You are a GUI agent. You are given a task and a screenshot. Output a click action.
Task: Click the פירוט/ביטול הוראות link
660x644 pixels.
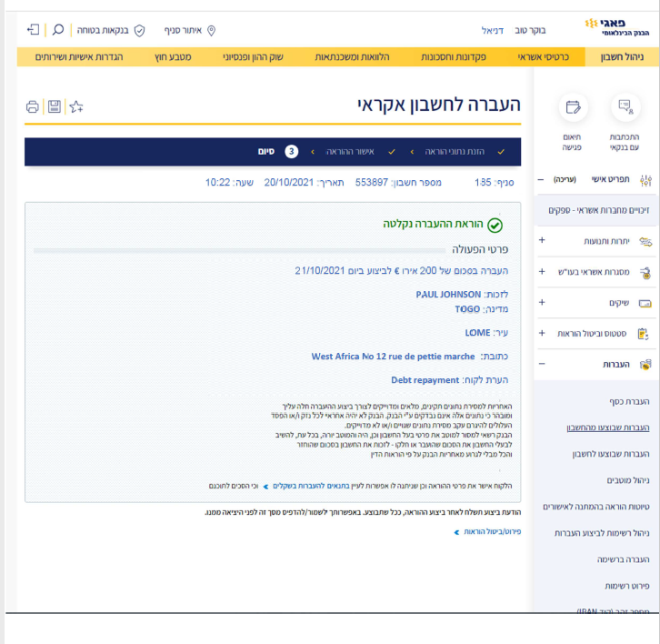click(x=492, y=531)
